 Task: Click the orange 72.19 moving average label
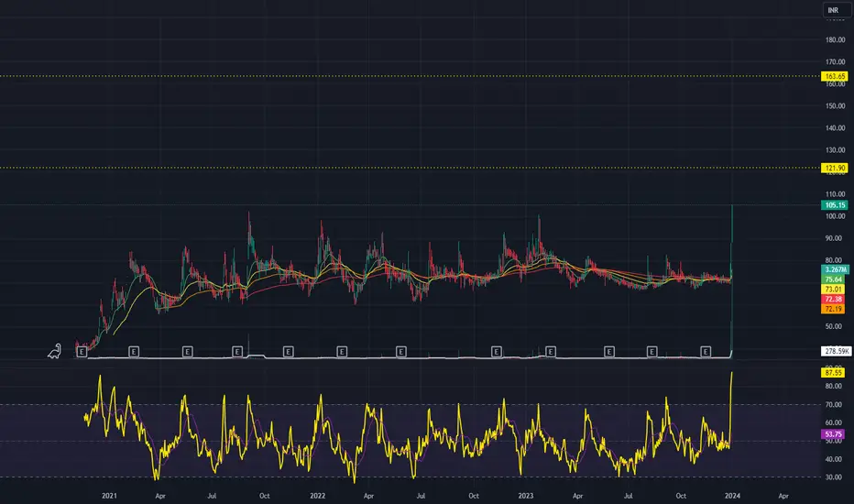(x=833, y=309)
